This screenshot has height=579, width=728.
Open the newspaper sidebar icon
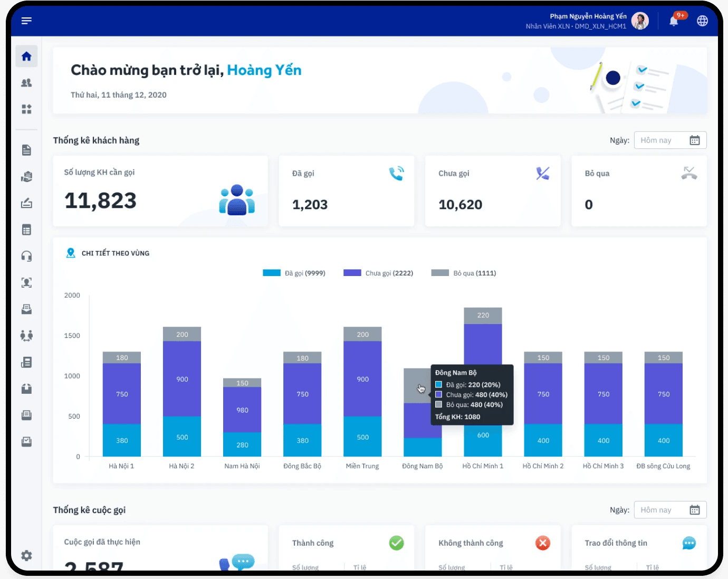coord(26,362)
